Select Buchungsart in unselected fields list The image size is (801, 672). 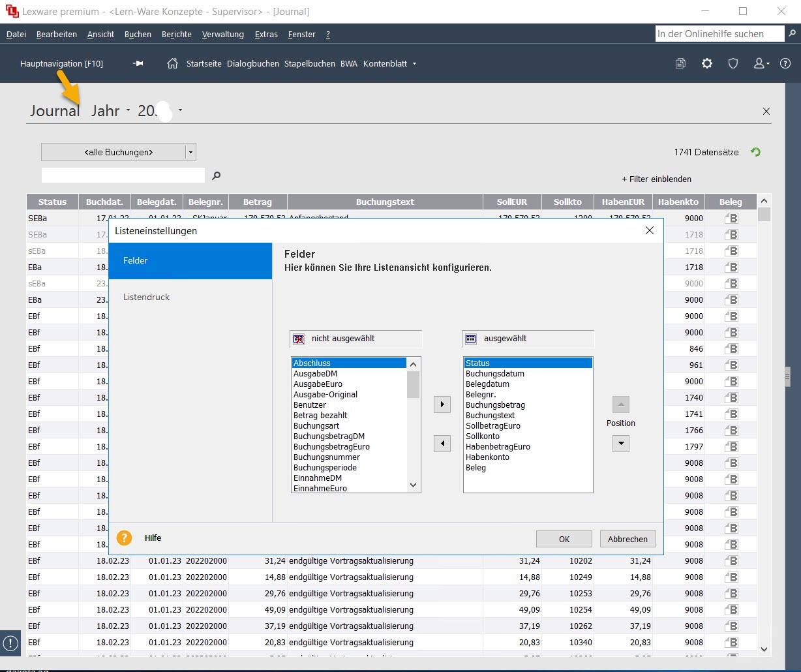pos(316,425)
